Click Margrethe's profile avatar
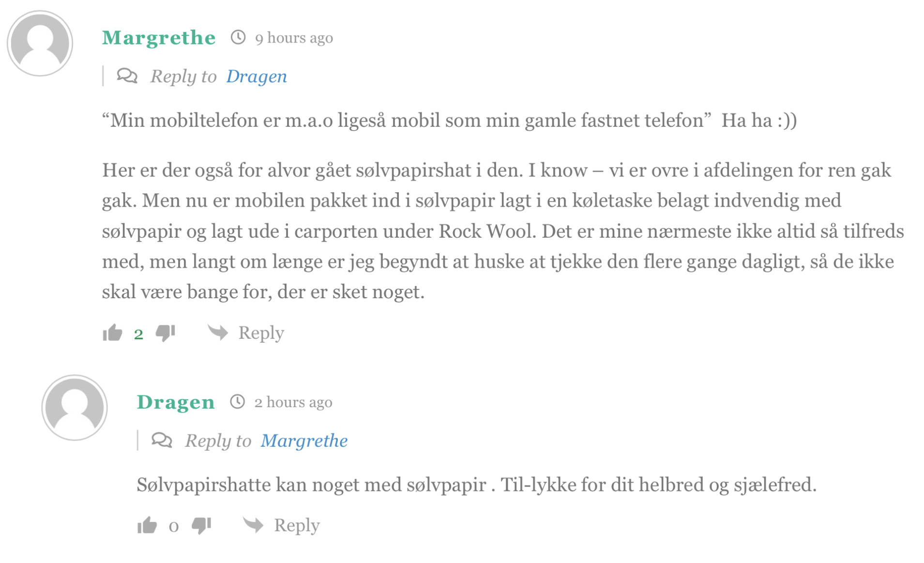The image size is (924, 563). [40, 44]
